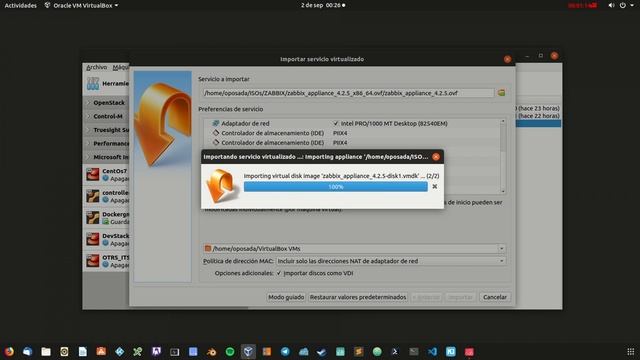This screenshot has height=360, width=640.
Task: Cancel import with progress X icon
Action: (x=435, y=187)
